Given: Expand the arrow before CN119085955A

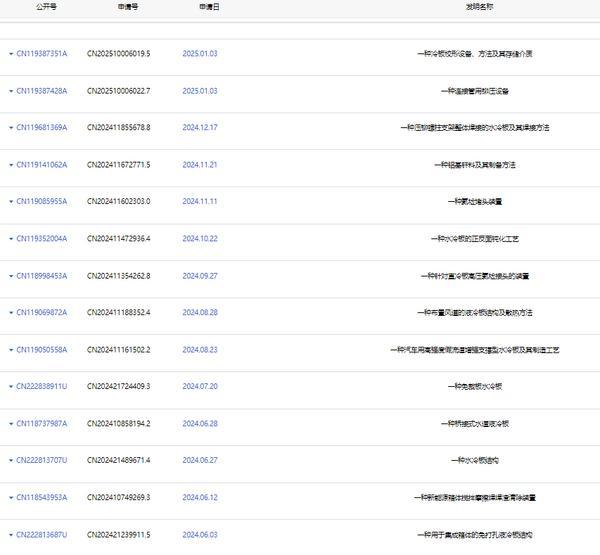Looking at the screenshot, I should pyautogui.click(x=11, y=202).
